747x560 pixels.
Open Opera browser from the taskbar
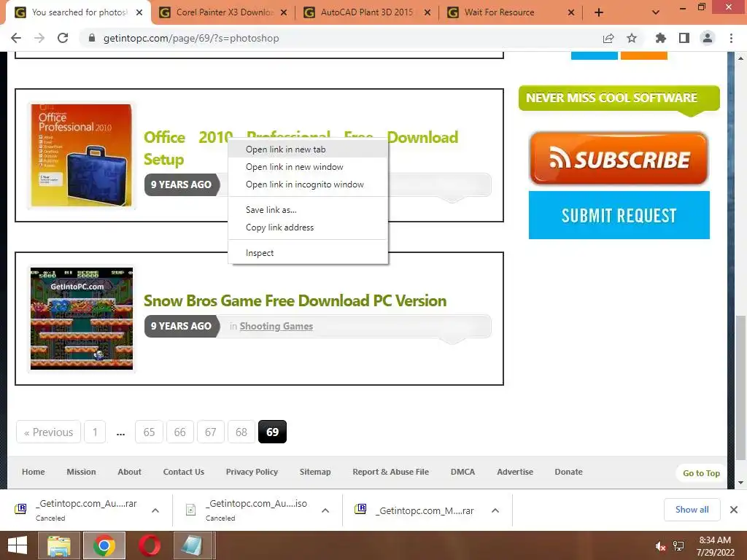150,545
